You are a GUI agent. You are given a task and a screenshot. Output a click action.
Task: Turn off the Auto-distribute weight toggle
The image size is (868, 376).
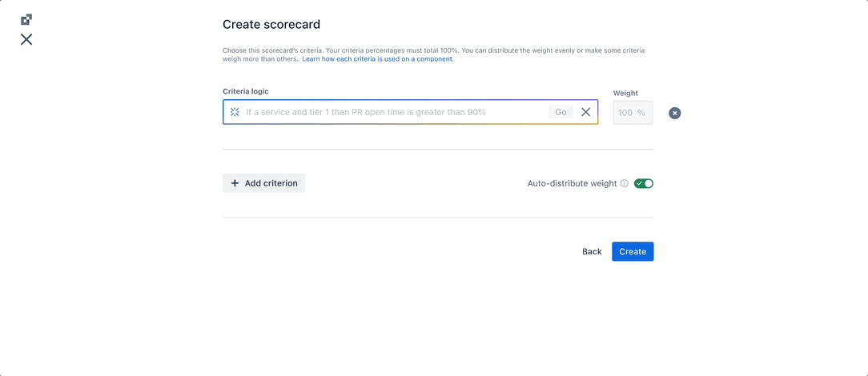(x=644, y=183)
